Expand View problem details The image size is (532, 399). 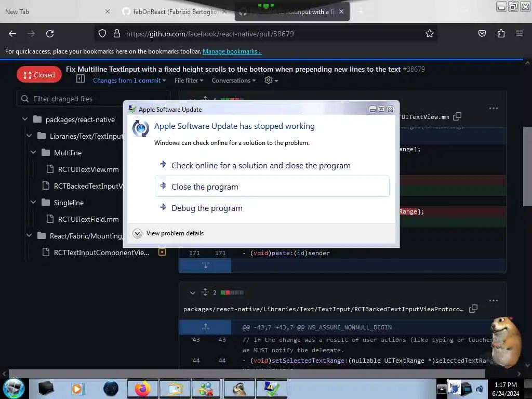pyautogui.click(x=168, y=233)
